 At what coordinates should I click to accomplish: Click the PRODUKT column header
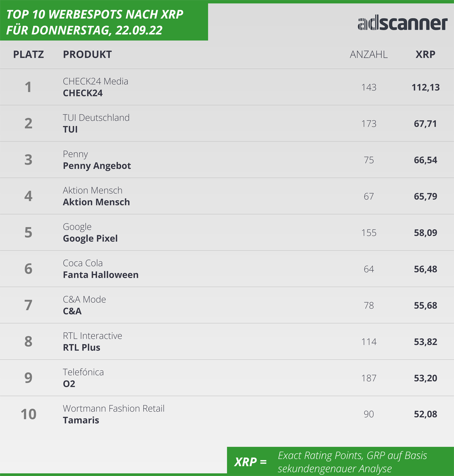coord(87,55)
